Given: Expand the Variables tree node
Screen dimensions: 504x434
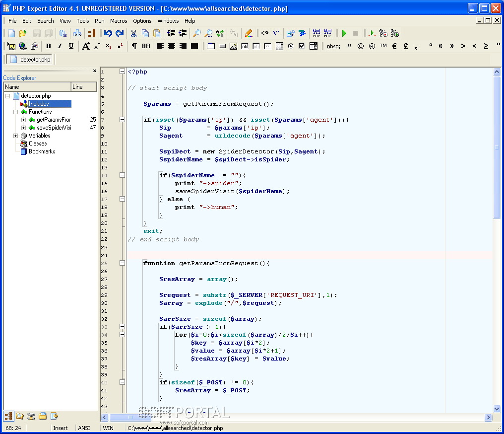Looking at the screenshot, I should tap(15, 136).
